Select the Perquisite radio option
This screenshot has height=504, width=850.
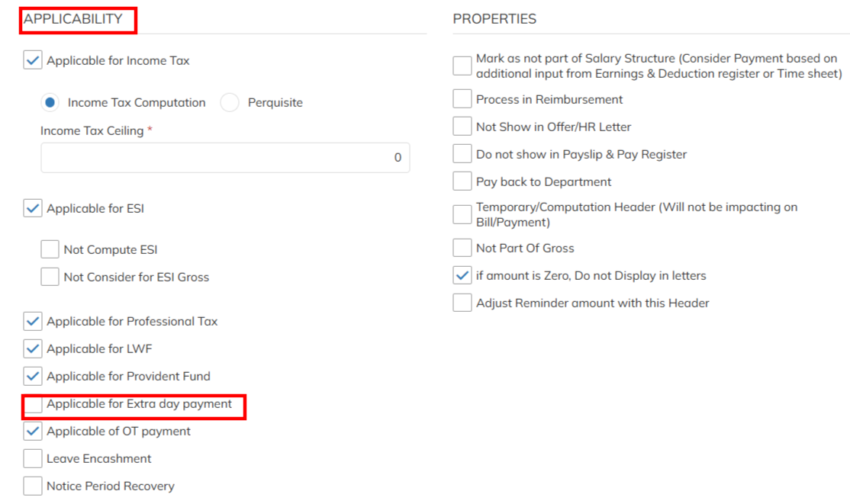(x=230, y=103)
